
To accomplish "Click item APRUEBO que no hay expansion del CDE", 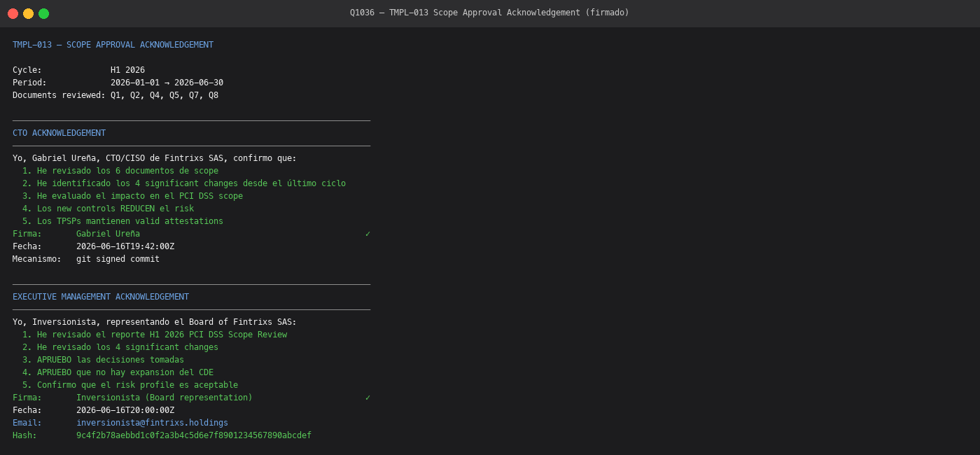I will [x=118, y=372].
